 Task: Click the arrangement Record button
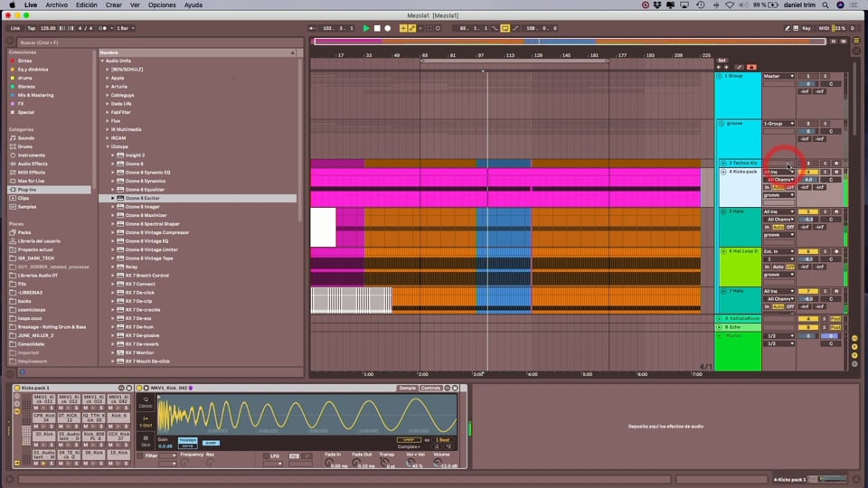coord(388,28)
